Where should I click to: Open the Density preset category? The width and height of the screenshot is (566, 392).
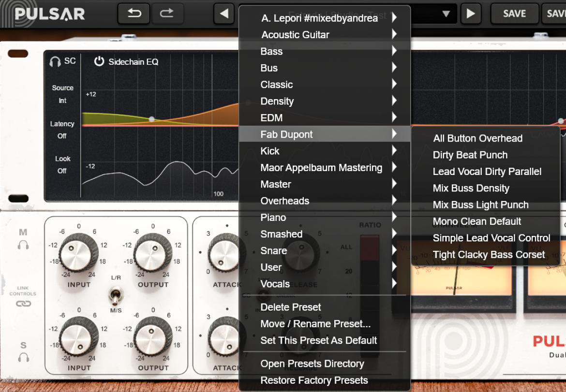coord(325,101)
